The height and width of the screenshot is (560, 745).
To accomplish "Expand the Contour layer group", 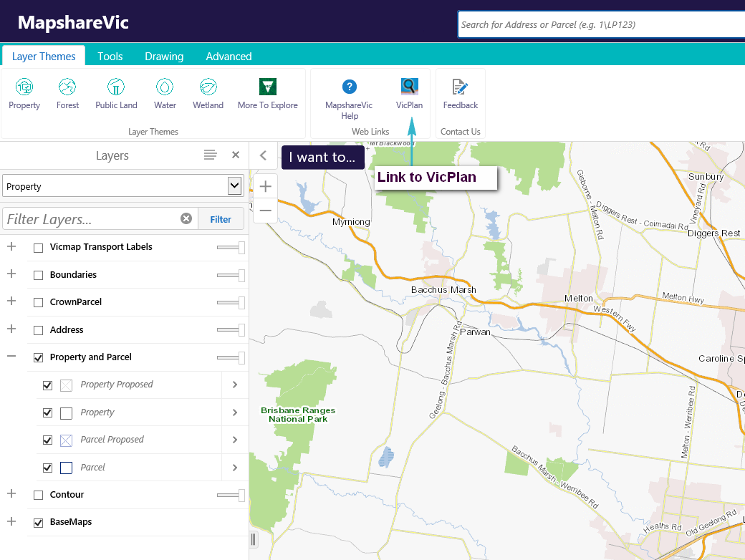I will [x=11, y=493].
